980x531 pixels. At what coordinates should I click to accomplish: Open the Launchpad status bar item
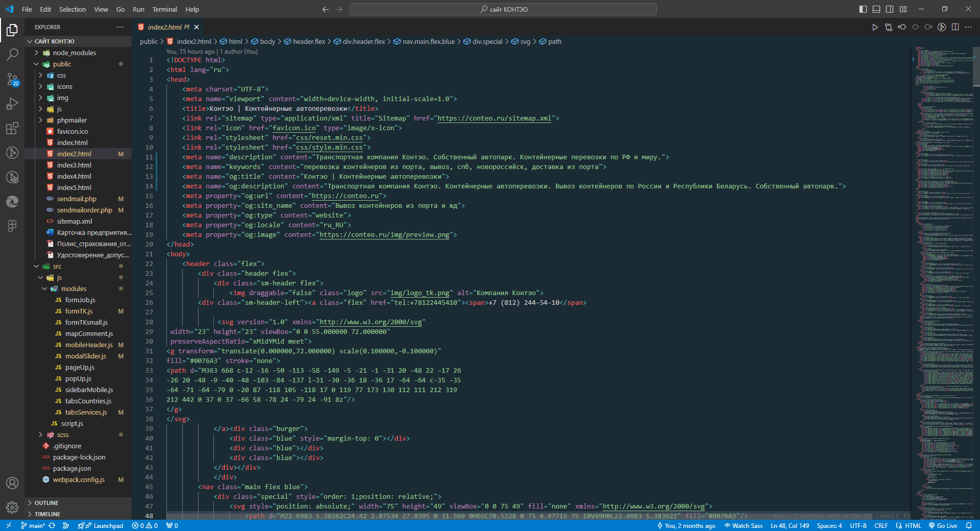(x=101, y=525)
